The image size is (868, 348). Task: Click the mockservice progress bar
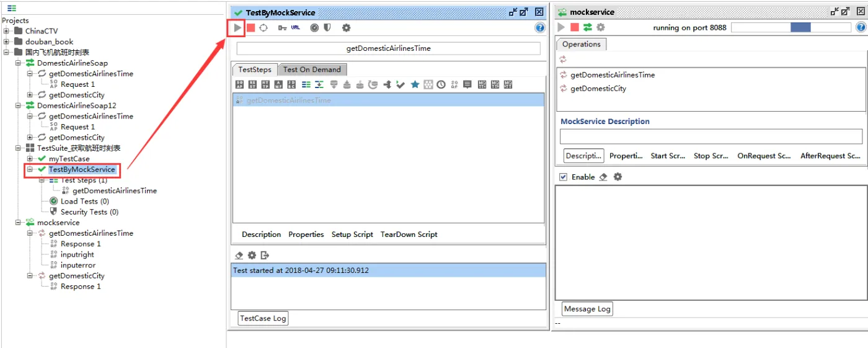tap(791, 27)
